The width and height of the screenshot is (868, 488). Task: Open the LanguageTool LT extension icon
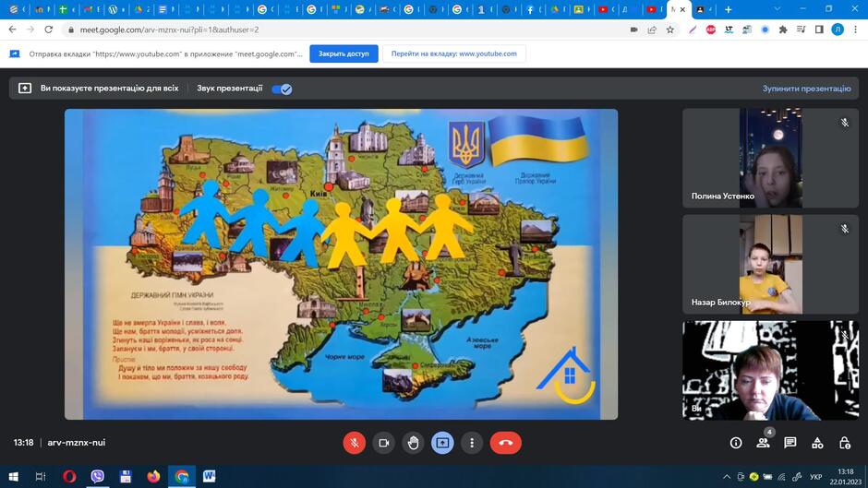click(x=729, y=30)
